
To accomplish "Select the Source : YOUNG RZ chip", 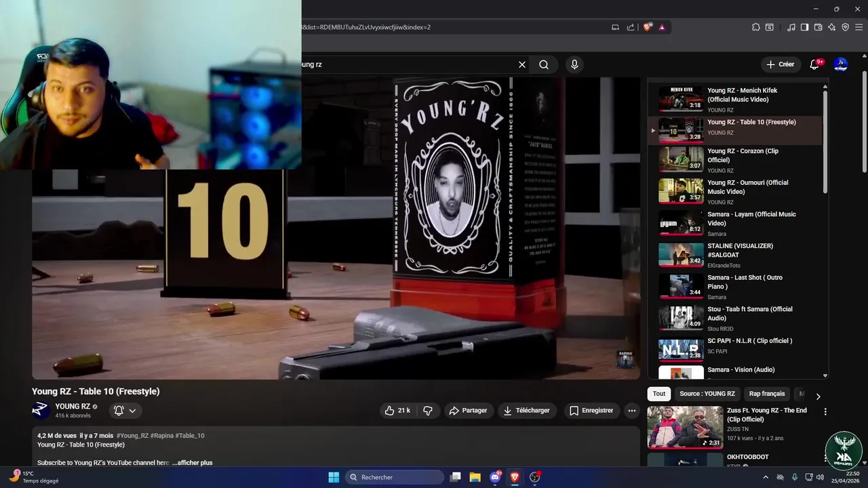I will coord(707,394).
